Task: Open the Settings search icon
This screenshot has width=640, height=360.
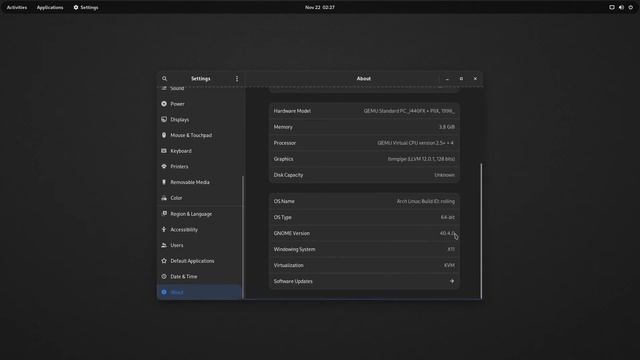Action: (x=164, y=79)
